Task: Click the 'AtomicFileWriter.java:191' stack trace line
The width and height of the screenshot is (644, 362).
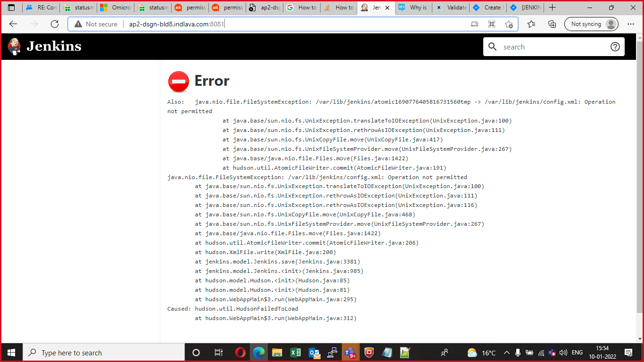Action: pyautogui.click(x=334, y=168)
